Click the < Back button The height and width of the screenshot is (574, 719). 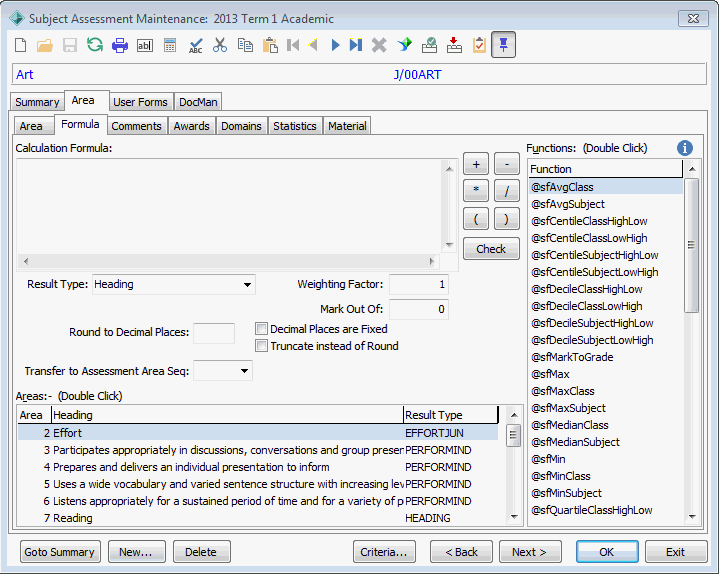pyautogui.click(x=461, y=552)
